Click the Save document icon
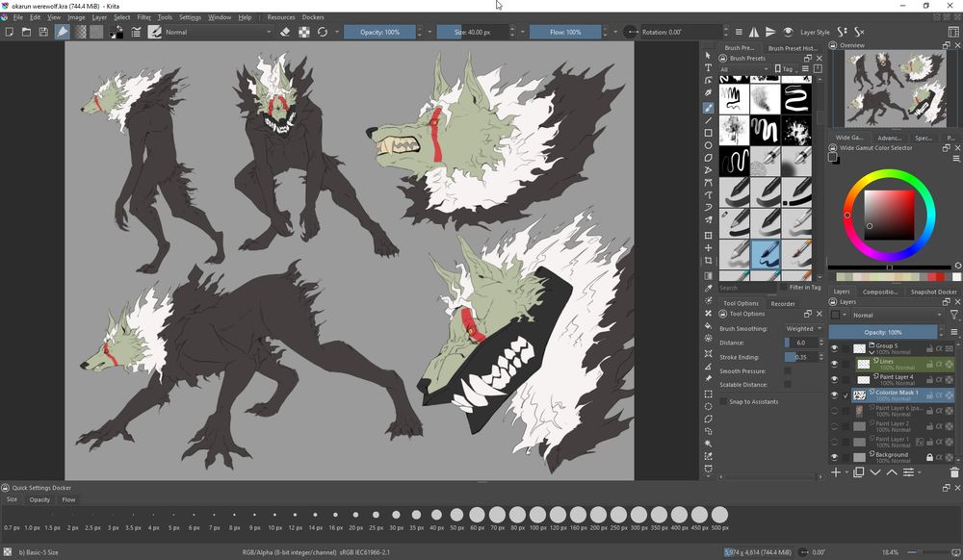The width and height of the screenshot is (963, 560). (x=43, y=32)
